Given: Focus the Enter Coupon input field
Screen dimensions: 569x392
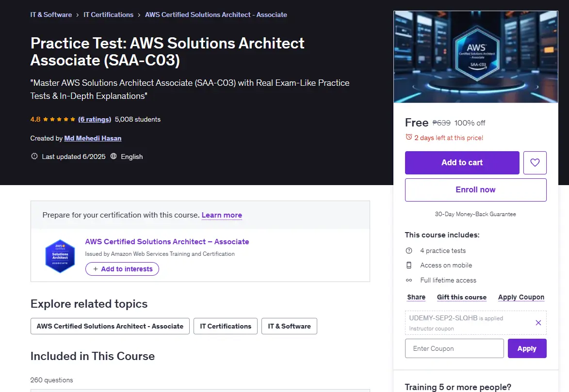Looking at the screenshot, I should (x=455, y=348).
